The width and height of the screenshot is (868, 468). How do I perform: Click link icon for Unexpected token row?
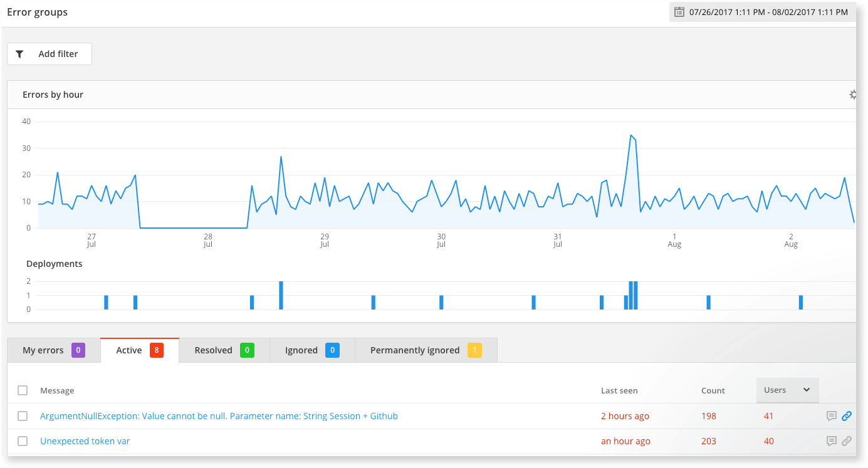point(846,441)
